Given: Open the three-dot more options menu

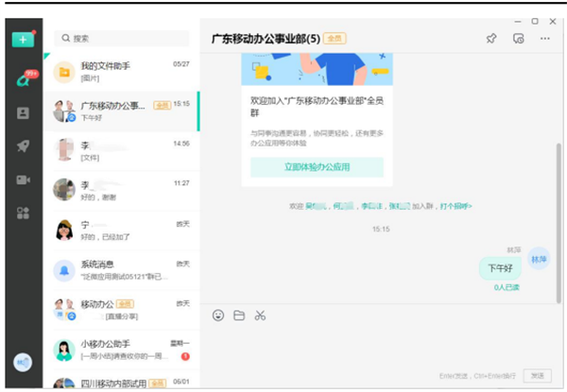Looking at the screenshot, I should click(544, 39).
